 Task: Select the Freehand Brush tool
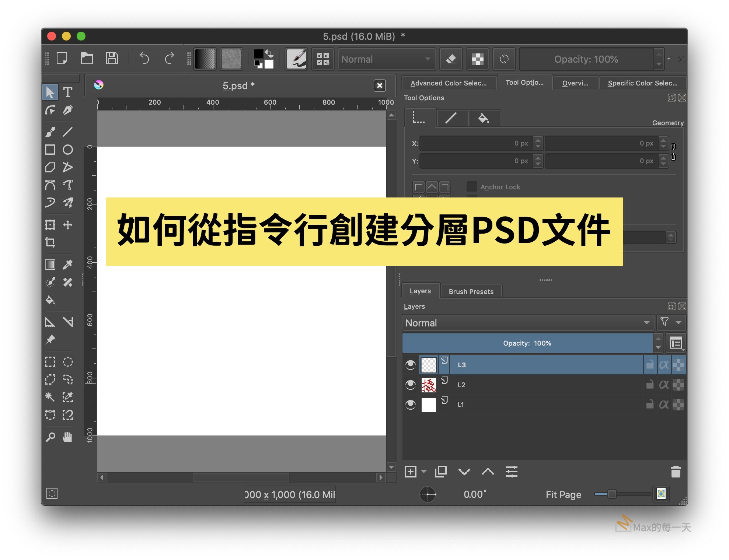click(x=50, y=132)
